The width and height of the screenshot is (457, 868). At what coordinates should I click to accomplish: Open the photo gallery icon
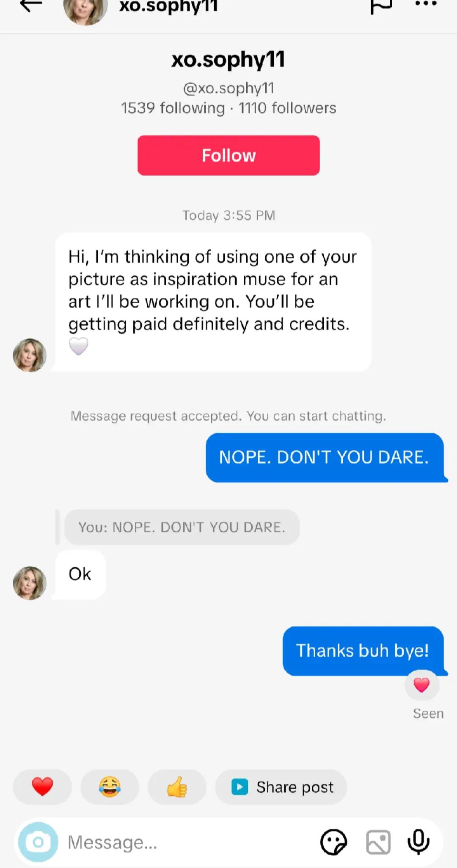378,842
